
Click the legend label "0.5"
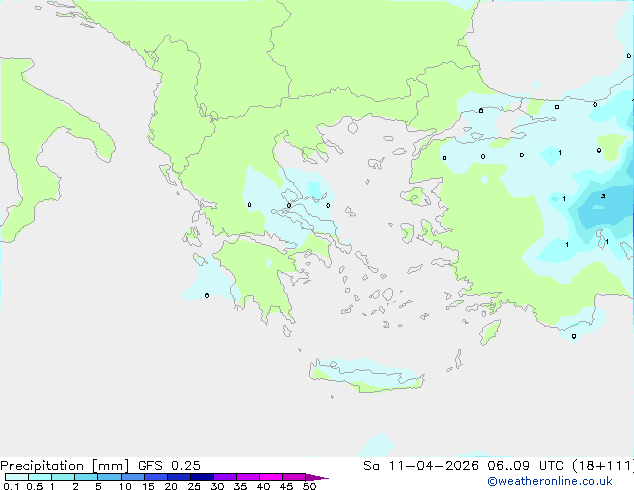35,486
